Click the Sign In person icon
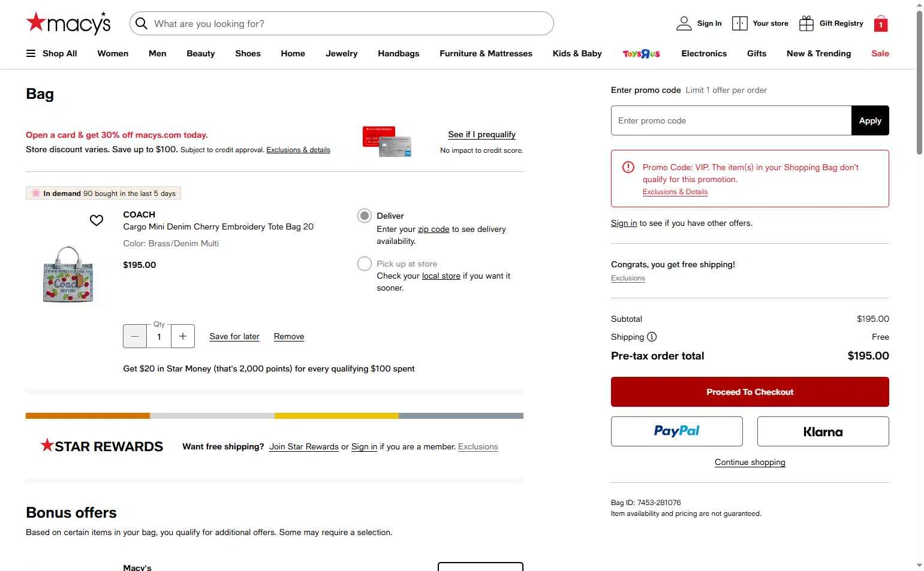This screenshot has height=571, width=924. [x=684, y=23]
